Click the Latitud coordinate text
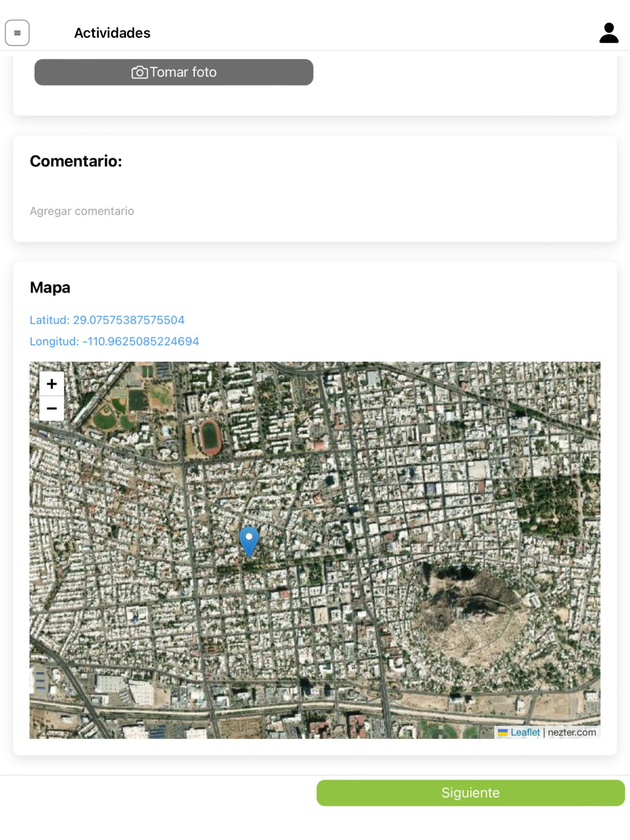 coord(107,320)
